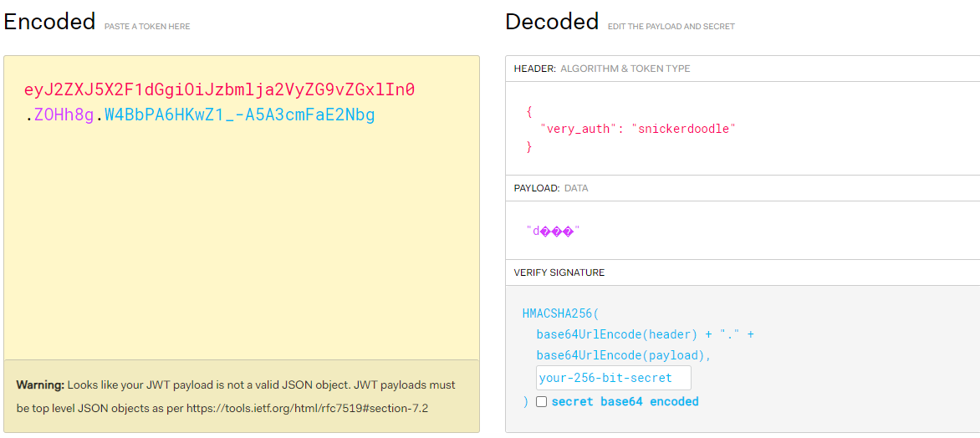Click the PAYLOAD: DATA section label
This screenshot has width=980, height=438.
coord(550,188)
